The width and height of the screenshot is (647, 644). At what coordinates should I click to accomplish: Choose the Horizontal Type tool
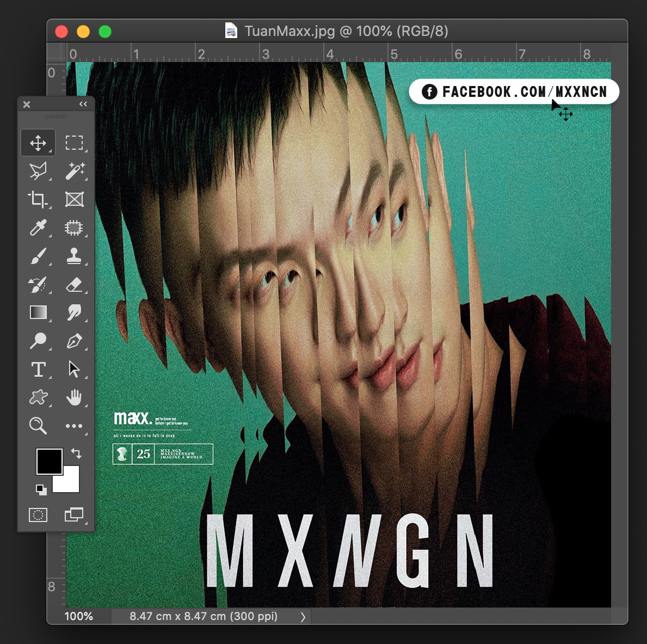tap(38, 369)
